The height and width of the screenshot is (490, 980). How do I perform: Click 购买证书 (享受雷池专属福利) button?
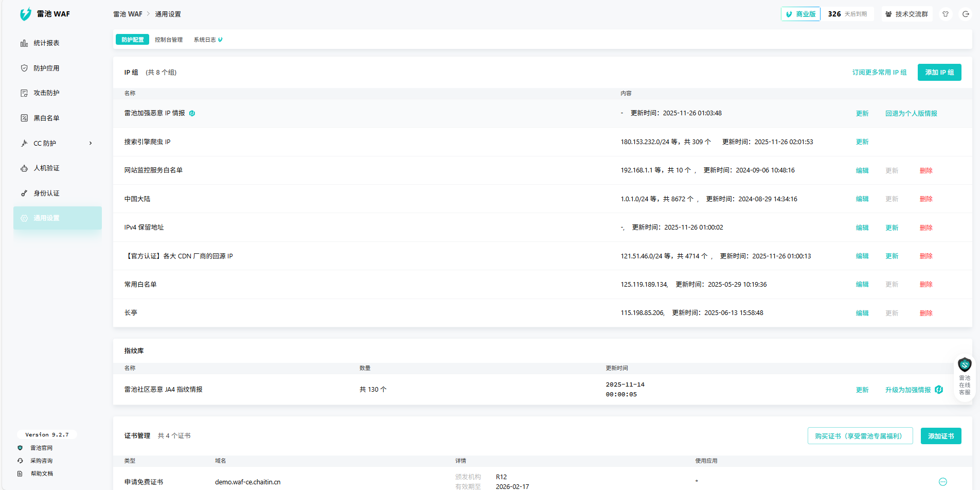(x=860, y=436)
